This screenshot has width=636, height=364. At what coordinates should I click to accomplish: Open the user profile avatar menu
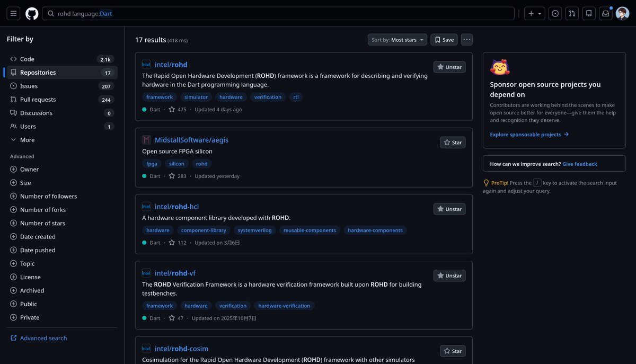[x=622, y=13]
